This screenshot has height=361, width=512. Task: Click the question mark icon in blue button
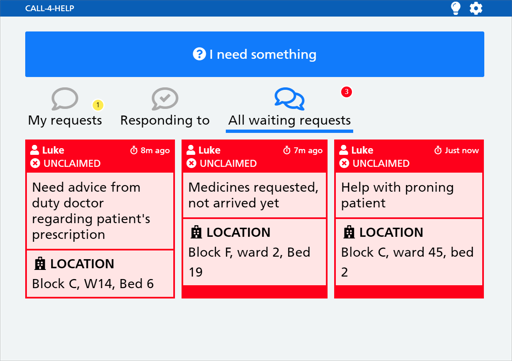(x=199, y=54)
